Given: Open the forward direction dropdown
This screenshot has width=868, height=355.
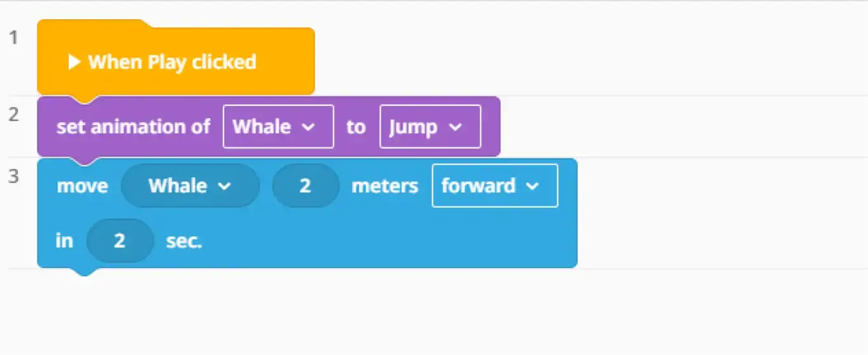Looking at the screenshot, I should tap(494, 185).
